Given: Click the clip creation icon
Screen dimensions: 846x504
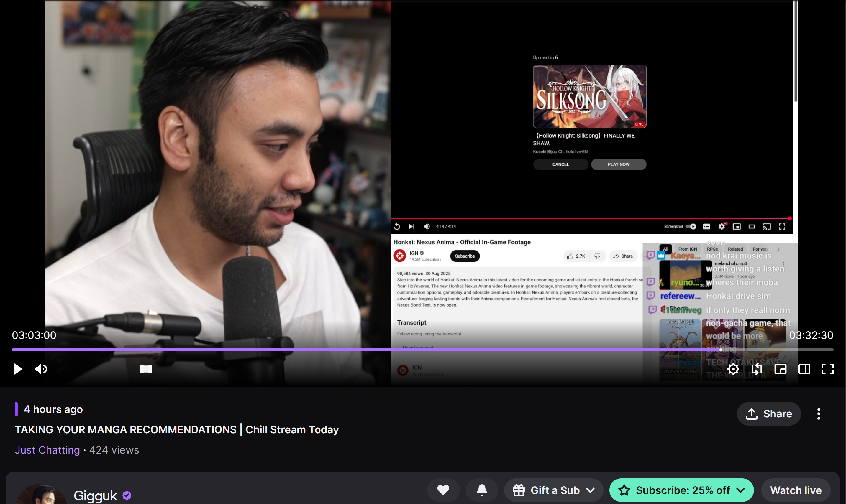Looking at the screenshot, I should click(x=757, y=369).
